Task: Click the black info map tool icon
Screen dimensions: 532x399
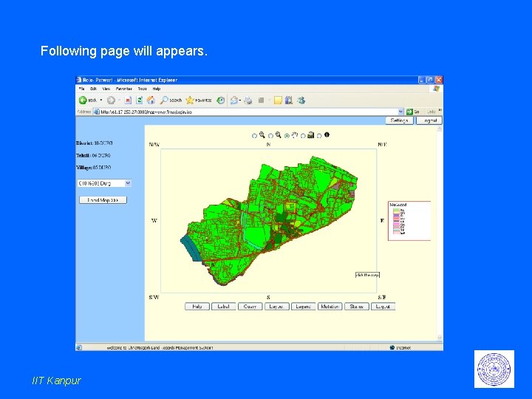Action: pos(327,134)
